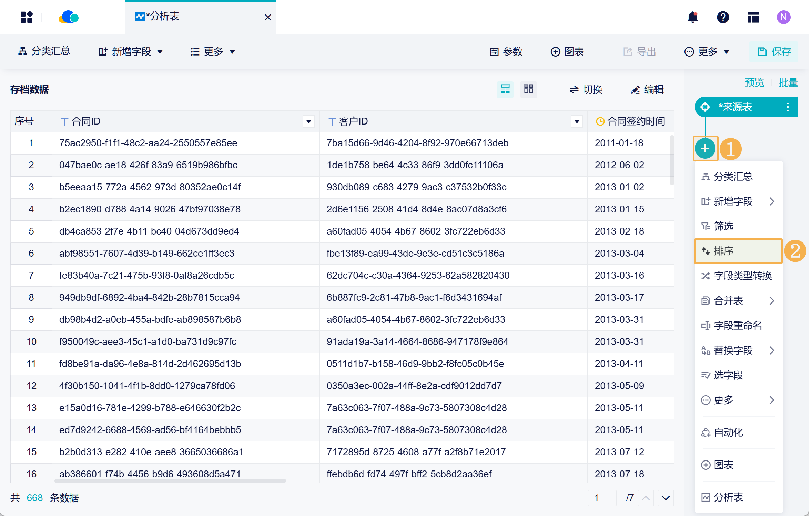
Task: Click the layout template icon in header
Action: pos(753,17)
